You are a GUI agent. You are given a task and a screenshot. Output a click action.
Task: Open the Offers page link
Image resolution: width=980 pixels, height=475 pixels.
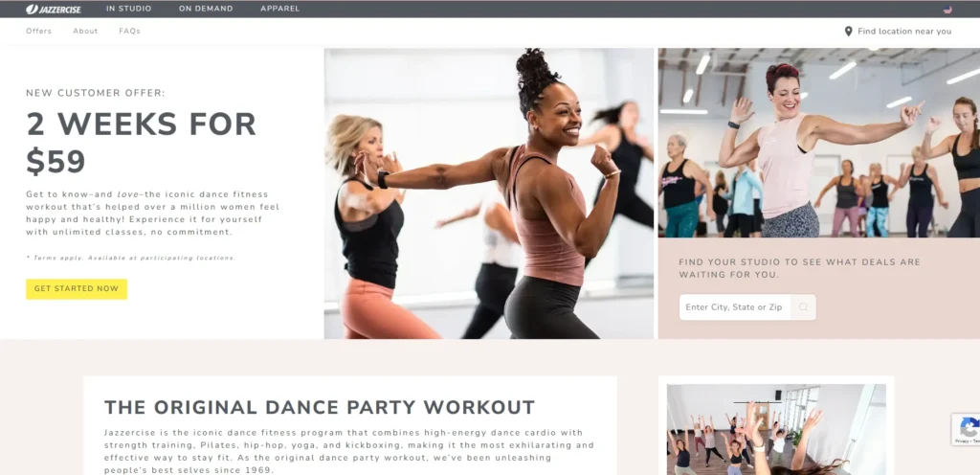[x=38, y=31]
